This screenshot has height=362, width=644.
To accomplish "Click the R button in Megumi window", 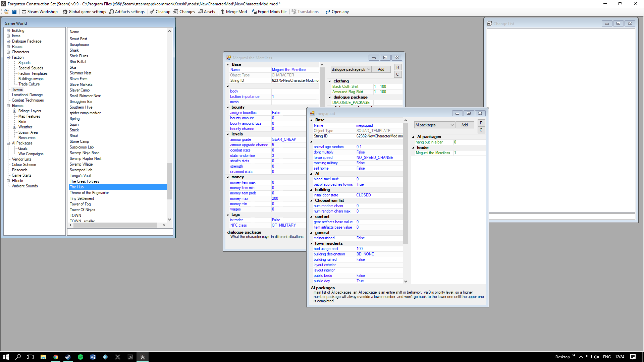I will coord(397,67).
